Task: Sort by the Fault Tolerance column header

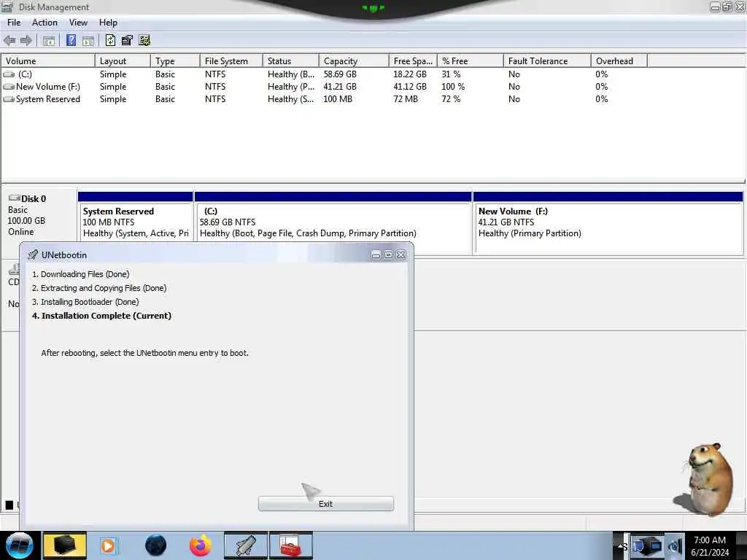Action: click(547, 61)
